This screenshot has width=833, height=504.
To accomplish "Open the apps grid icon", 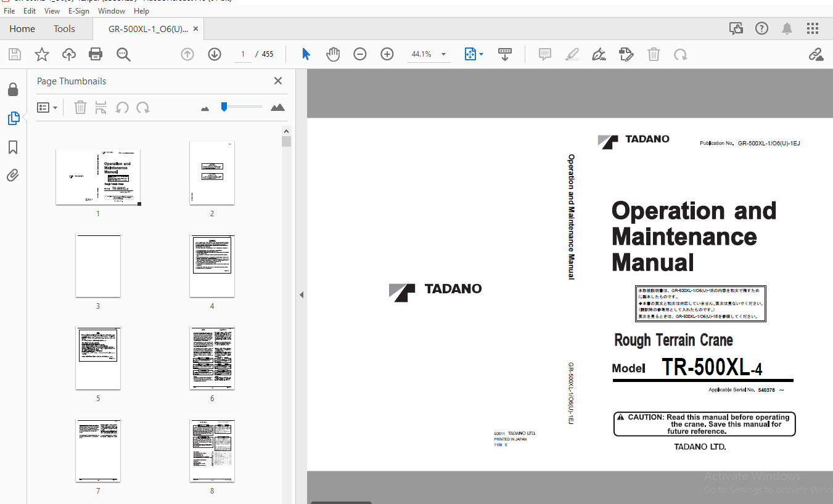I will pos(813,28).
